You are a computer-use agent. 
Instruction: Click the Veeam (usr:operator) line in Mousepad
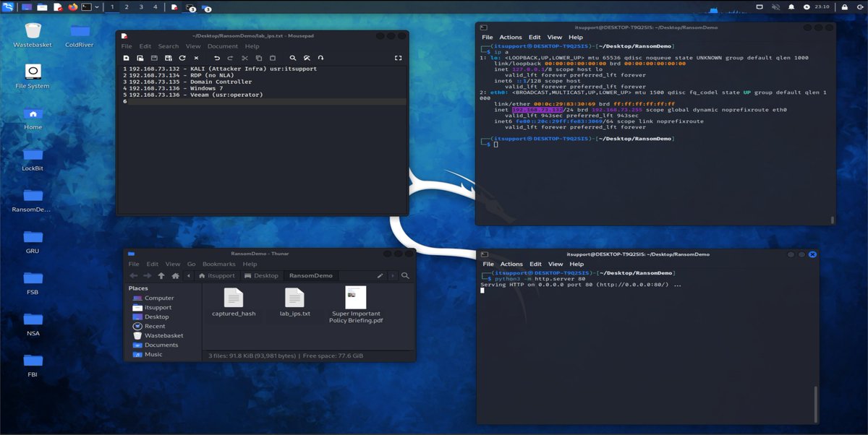click(x=195, y=95)
